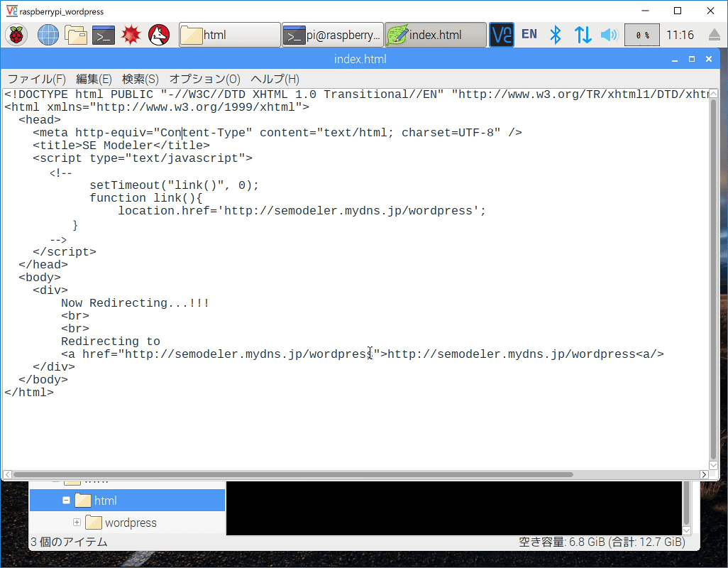Viewport: 728px width, 568px height.
Task: Click the editor horizontal scrollbar left arrow
Action: (7, 474)
